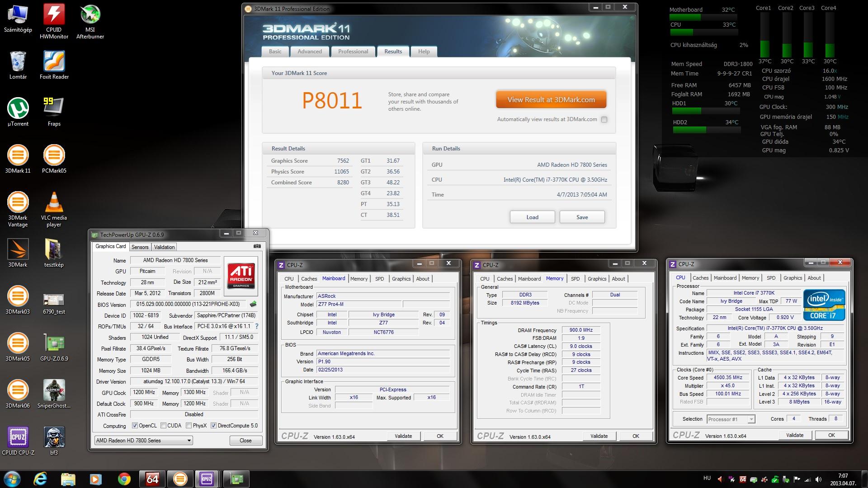868x488 pixels.
Task: Open the AMD Radeon HD 7800 Series dropdown
Action: coord(144,441)
